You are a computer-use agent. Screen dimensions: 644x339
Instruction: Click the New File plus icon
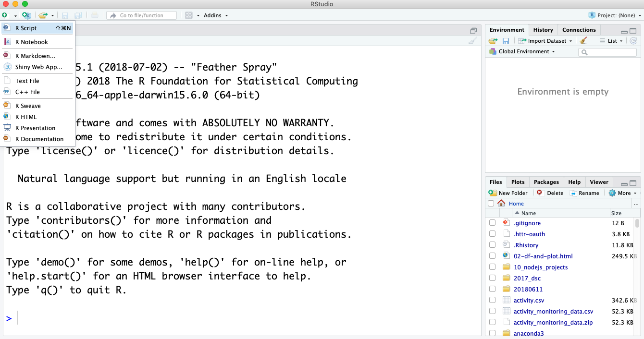click(4, 15)
